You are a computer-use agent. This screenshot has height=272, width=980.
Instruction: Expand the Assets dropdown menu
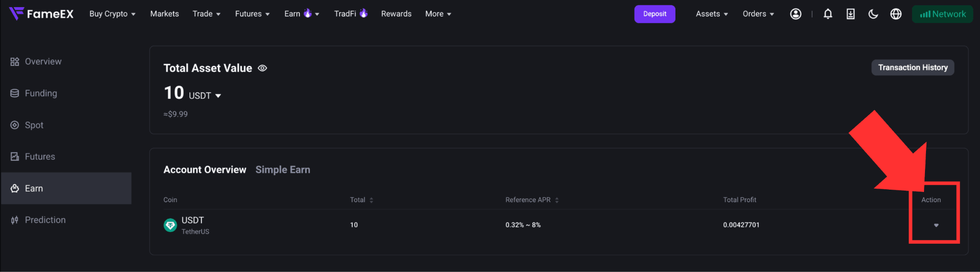pyautogui.click(x=712, y=14)
